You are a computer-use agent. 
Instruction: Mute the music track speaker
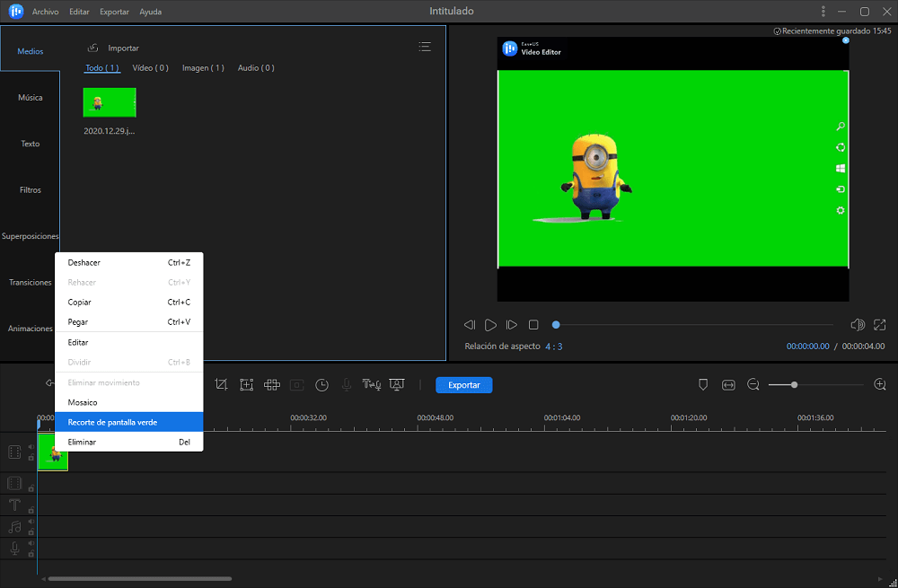coord(31,522)
